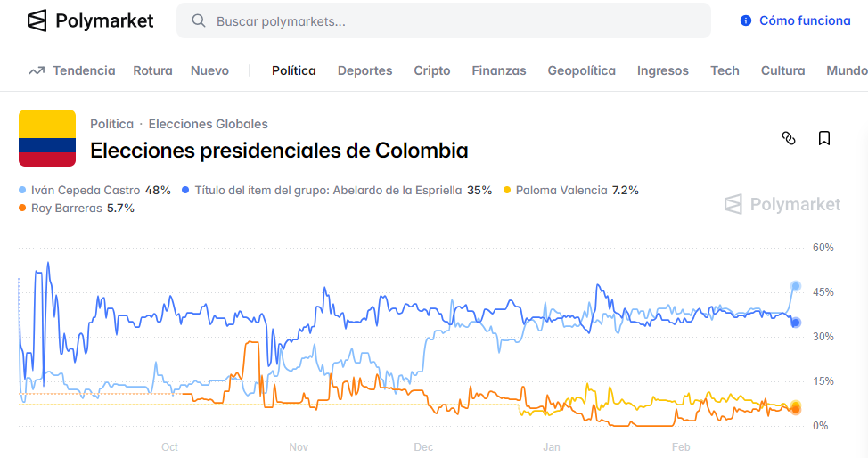
Task: Bookmark the Colombia elections market
Action: click(824, 138)
